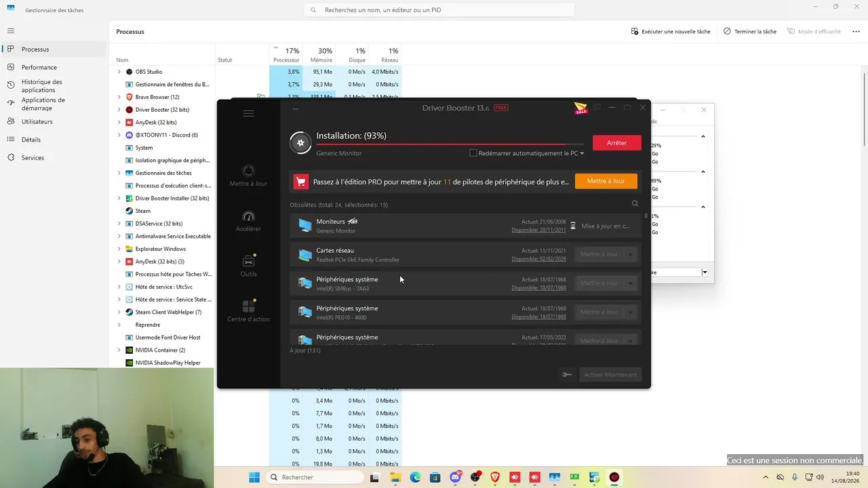Open the Redémarrer automatiquement options dropdown
The width and height of the screenshot is (868, 488).
[x=582, y=154]
